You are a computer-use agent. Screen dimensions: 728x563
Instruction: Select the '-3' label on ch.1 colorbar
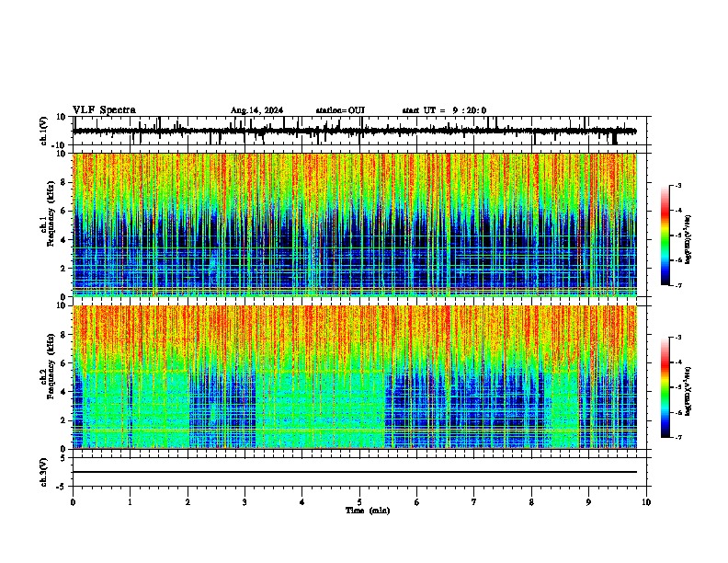[x=677, y=185]
